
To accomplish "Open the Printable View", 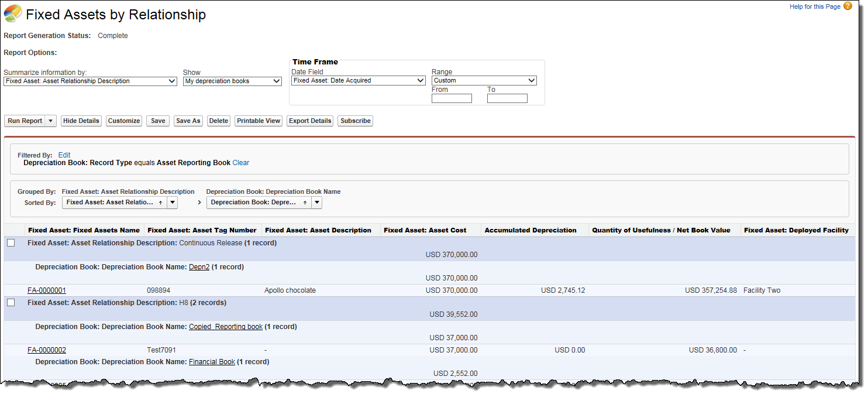I will pyautogui.click(x=259, y=121).
